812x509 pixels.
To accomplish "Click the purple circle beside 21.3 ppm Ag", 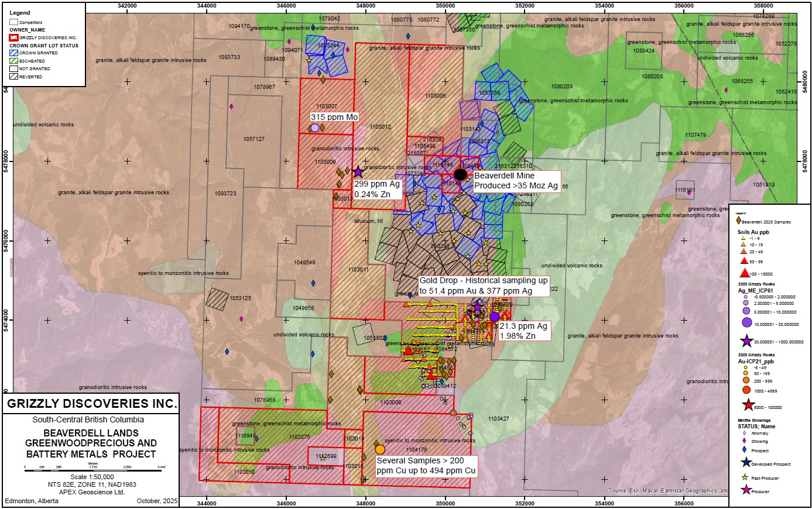I will pyautogui.click(x=494, y=317).
